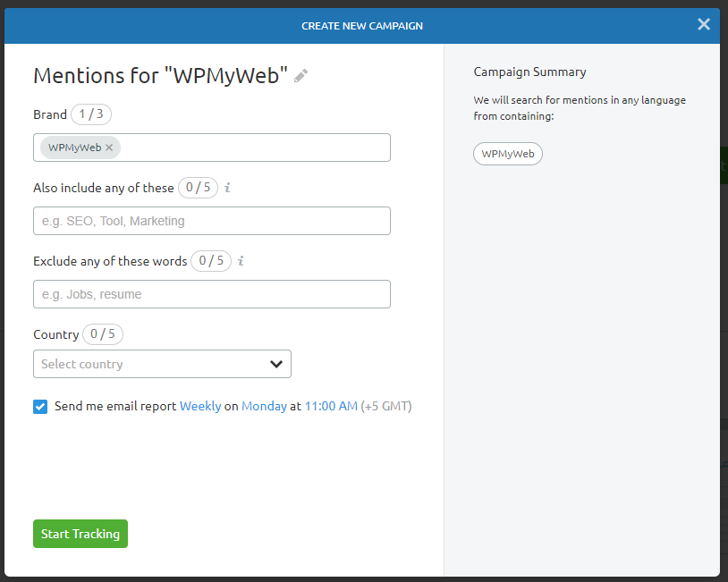Image resolution: width=728 pixels, height=582 pixels.
Task: Close the Create New Campaign dialog
Action: pos(704,24)
